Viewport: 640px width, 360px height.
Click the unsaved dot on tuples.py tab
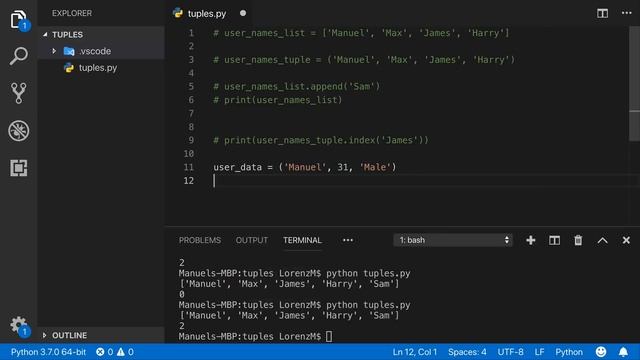(x=243, y=13)
